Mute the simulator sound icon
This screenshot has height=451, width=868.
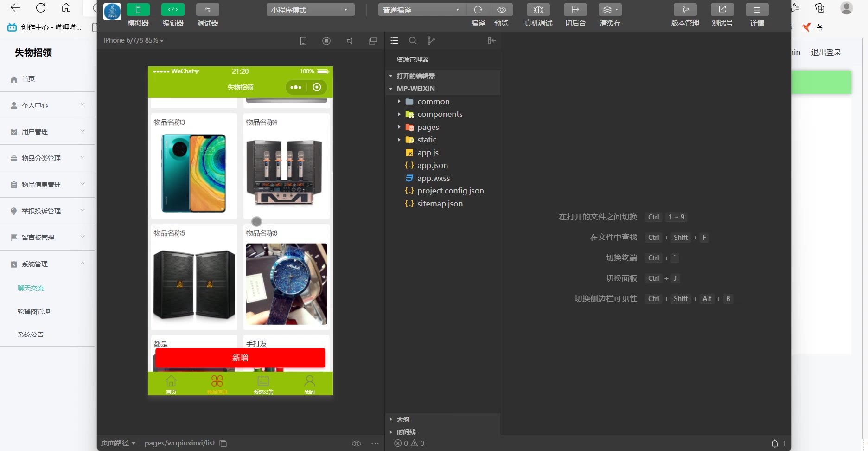350,41
